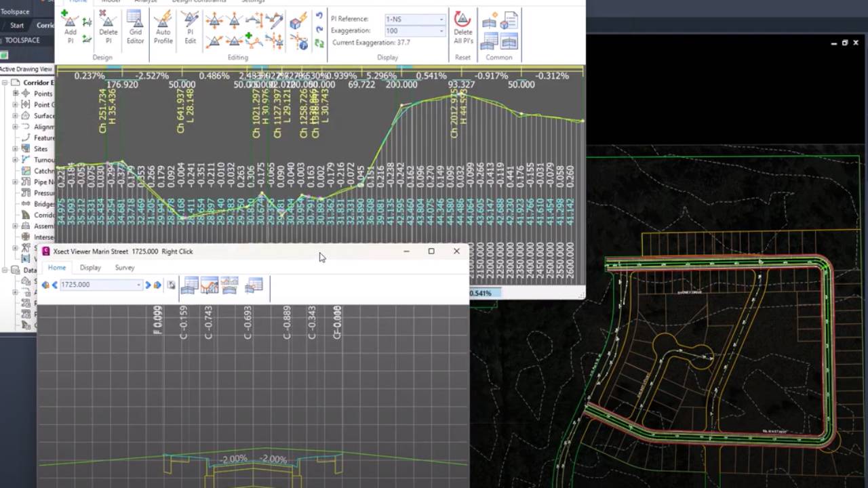The height and width of the screenshot is (488, 868).
Task: Click the 5.296% grade label
Action: 380,76
